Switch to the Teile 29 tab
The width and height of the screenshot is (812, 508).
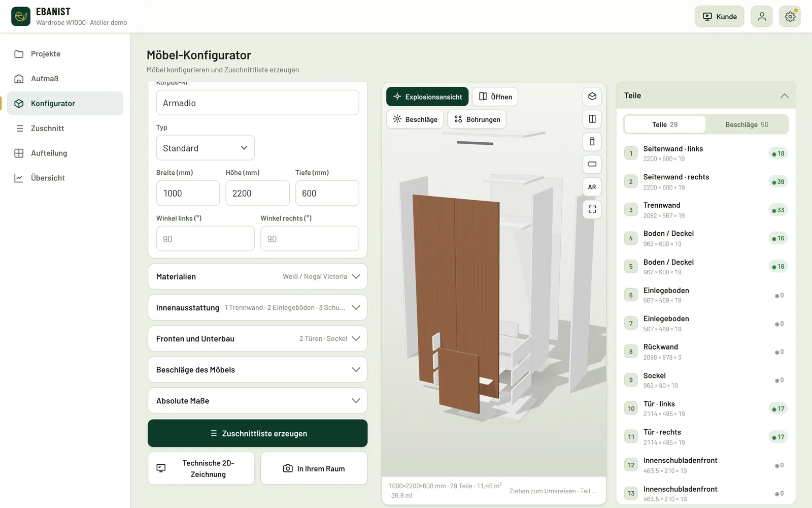coord(665,124)
